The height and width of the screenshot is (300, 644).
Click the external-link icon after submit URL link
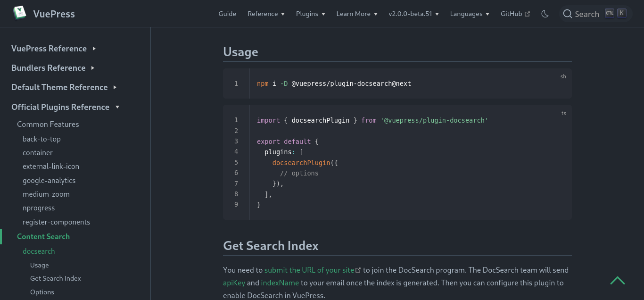(x=358, y=269)
